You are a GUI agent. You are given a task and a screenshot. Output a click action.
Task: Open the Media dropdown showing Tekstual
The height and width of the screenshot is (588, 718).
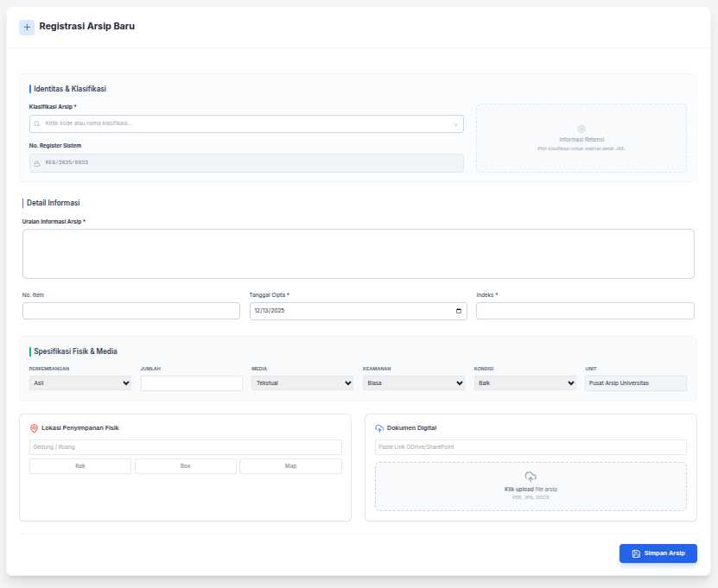(x=302, y=383)
